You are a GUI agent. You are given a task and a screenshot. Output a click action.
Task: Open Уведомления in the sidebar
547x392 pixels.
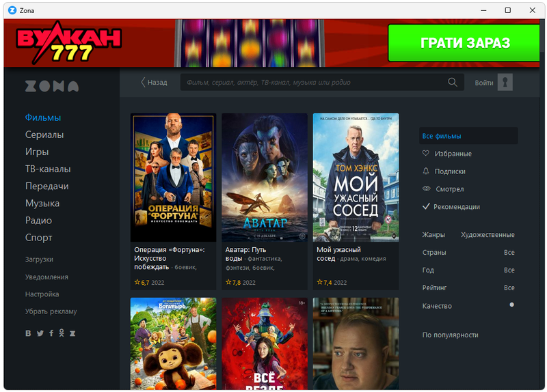[x=46, y=277]
